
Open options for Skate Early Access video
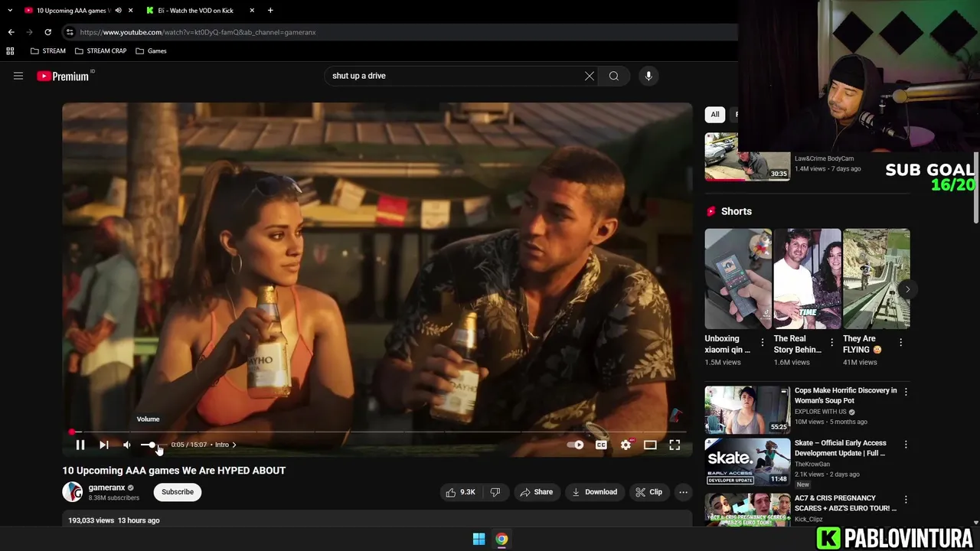(906, 445)
